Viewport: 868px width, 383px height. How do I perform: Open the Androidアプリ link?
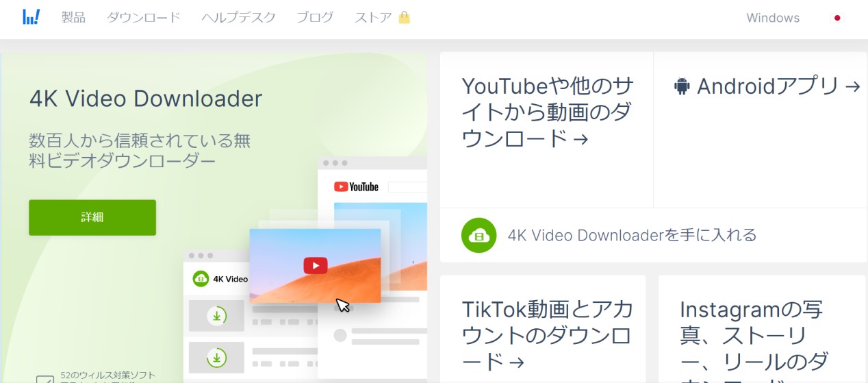(767, 87)
